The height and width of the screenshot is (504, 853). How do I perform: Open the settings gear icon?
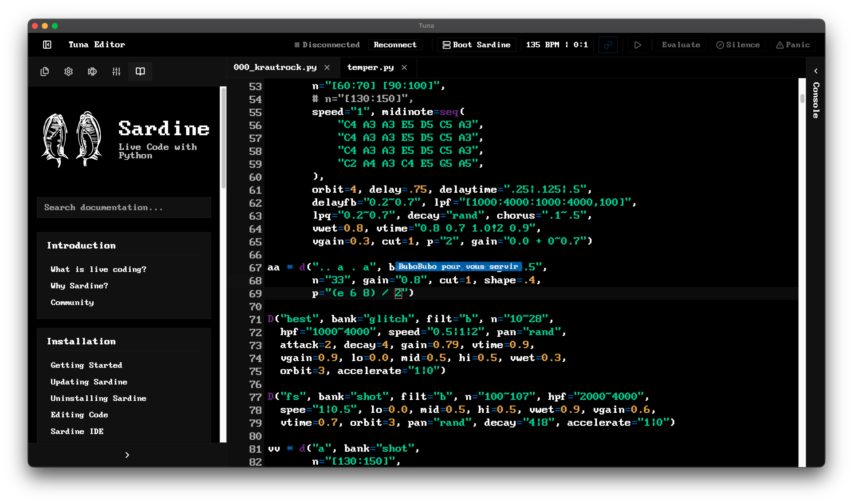coord(68,71)
